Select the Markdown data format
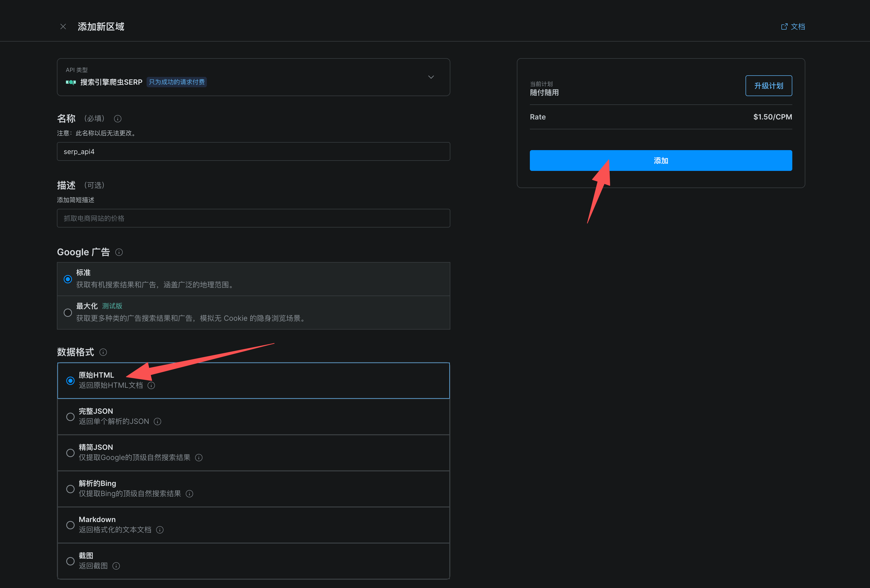The image size is (870, 588). pos(70,525)
